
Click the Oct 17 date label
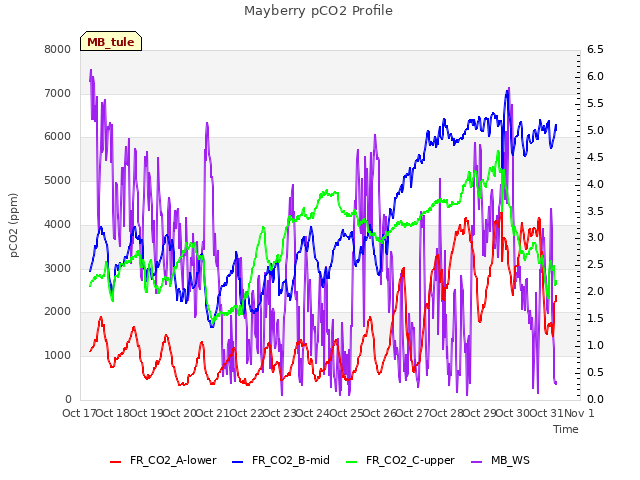point(80,413)
